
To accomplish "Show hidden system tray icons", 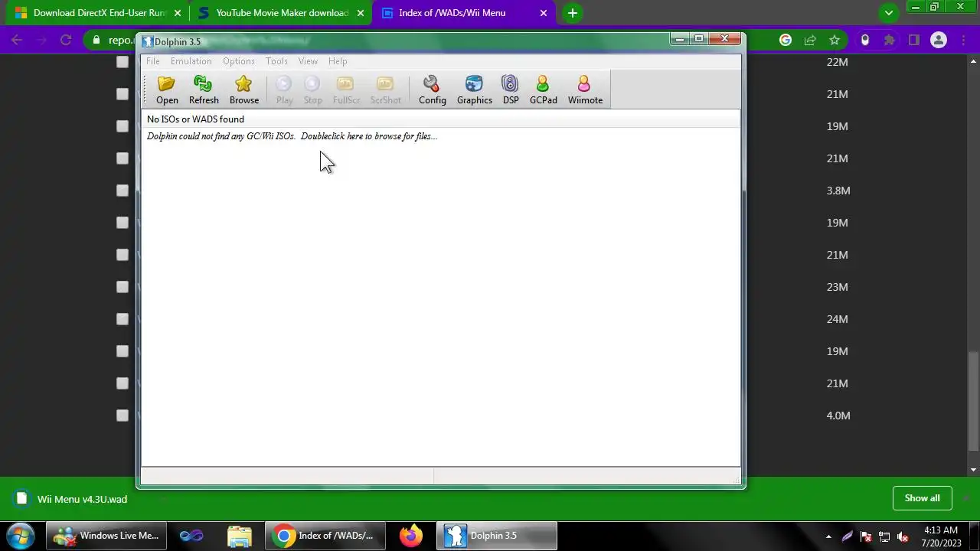I will 829,536.
